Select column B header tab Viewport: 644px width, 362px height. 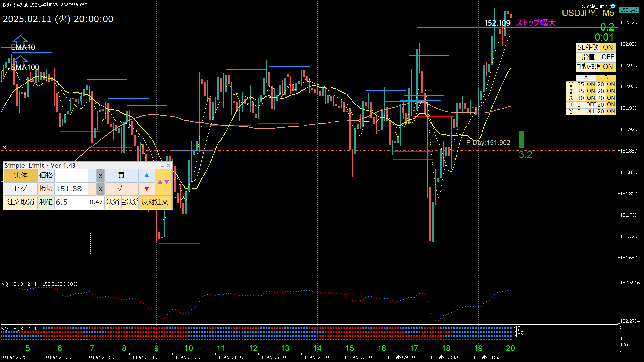coord(606,78)
